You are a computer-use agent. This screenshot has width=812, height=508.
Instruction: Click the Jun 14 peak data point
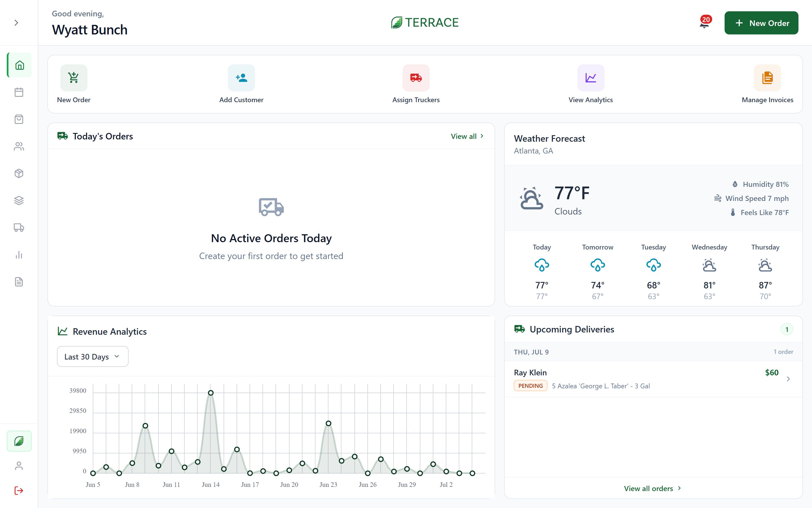[211, 393]
